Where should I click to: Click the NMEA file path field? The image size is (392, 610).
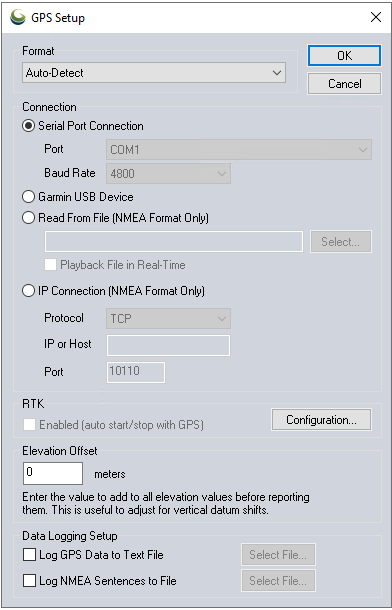pos(174,242)
